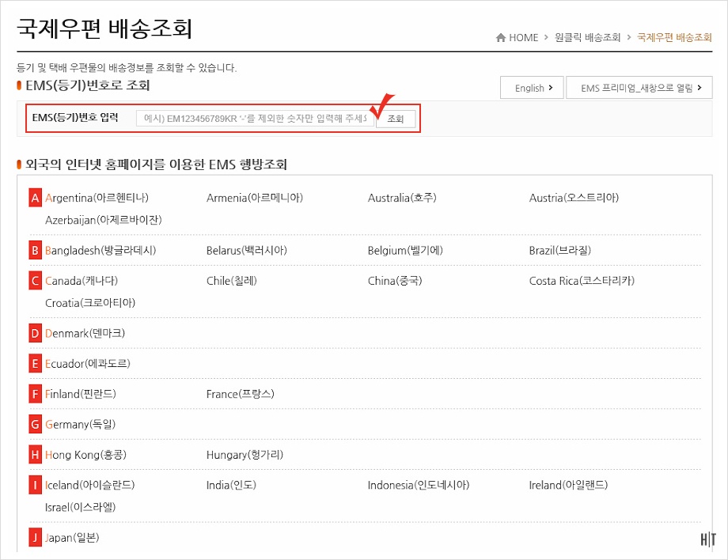The height and width of the screenshot is (560, 728).
Task: Click the red letter D index icon
Action: click(x=36, y=333)
